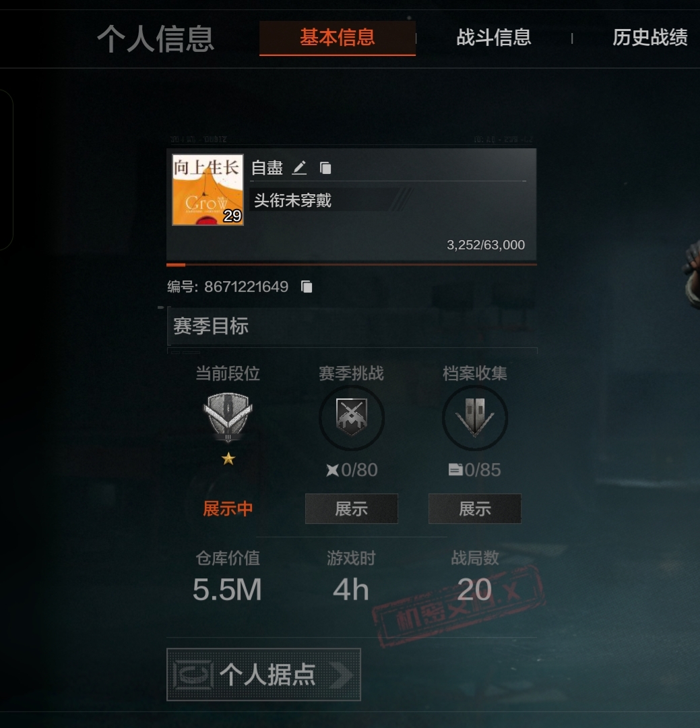Expand the 赛季目标 section header
This screenshot has height=728, width=700.
click(352, 326)
